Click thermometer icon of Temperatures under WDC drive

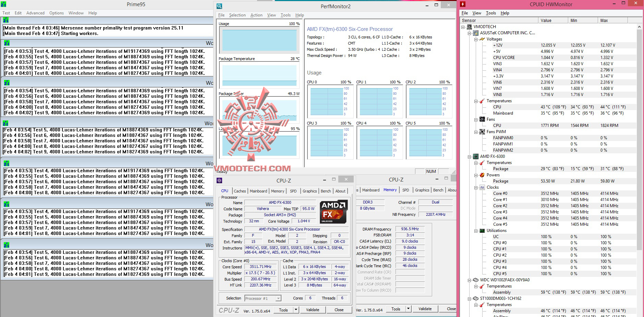(x=482, y=286)
